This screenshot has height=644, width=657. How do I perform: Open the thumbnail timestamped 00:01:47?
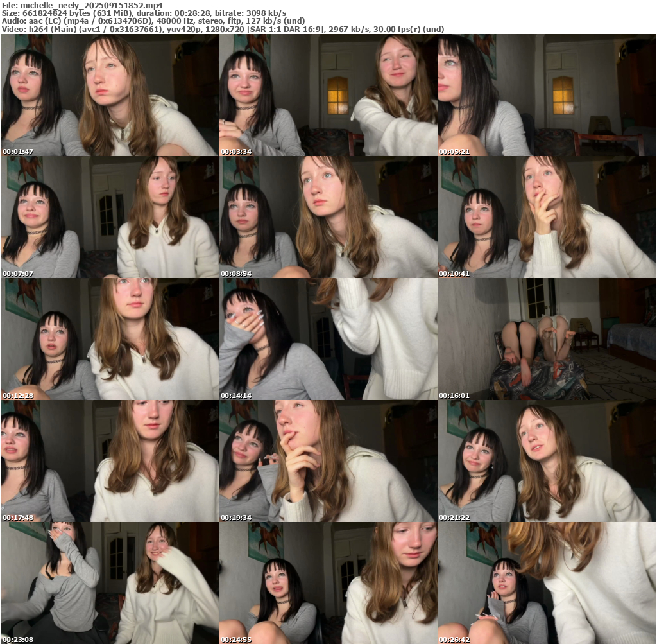[110, 95]
